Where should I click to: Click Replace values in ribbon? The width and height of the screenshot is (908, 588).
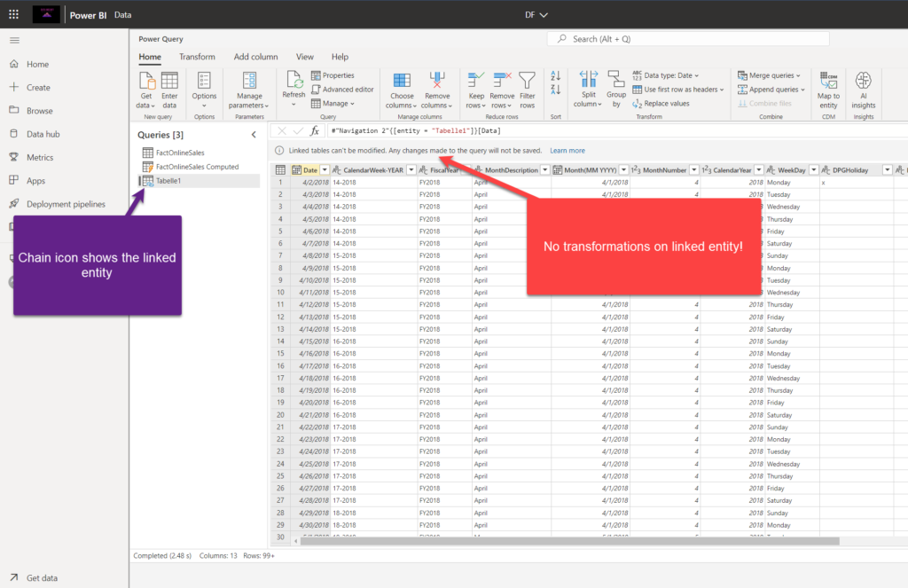click(661, 104)
